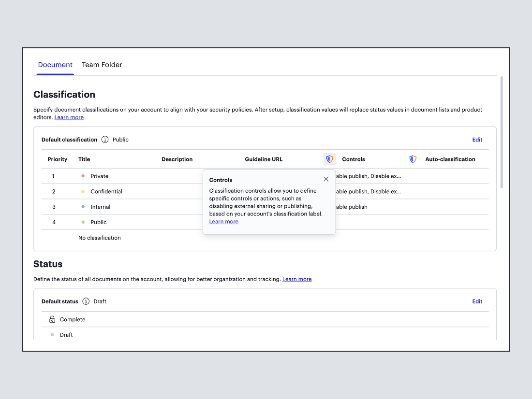
Task: Close the Controls tooltip popup
Action: pos(326,179)
